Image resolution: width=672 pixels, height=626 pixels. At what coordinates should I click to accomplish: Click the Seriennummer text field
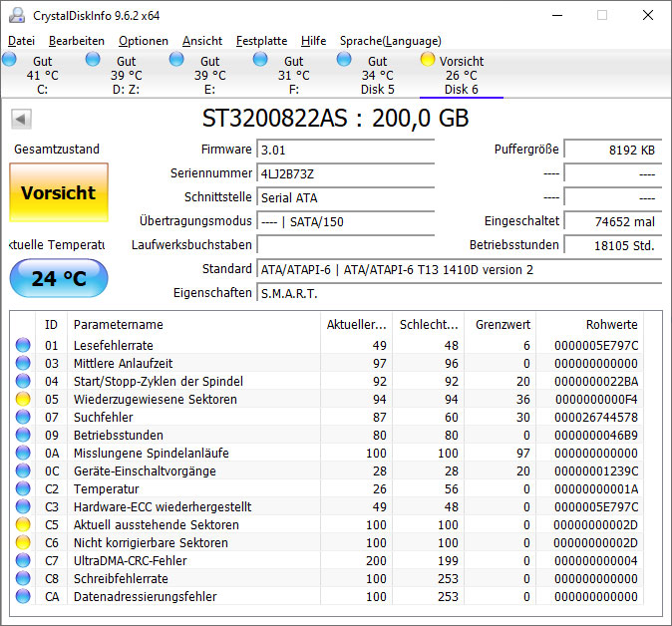[x=345, y=173]
